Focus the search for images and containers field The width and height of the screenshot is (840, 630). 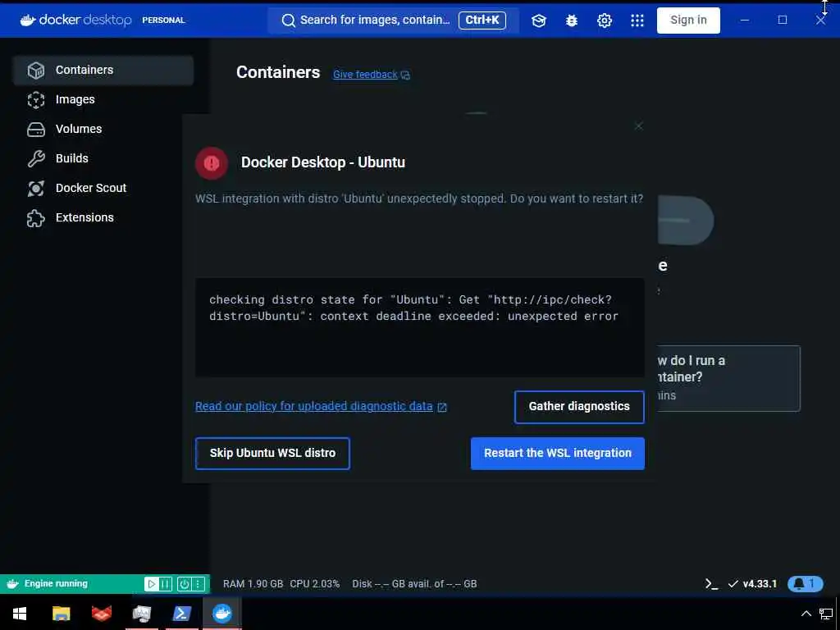tap(393, 21)
